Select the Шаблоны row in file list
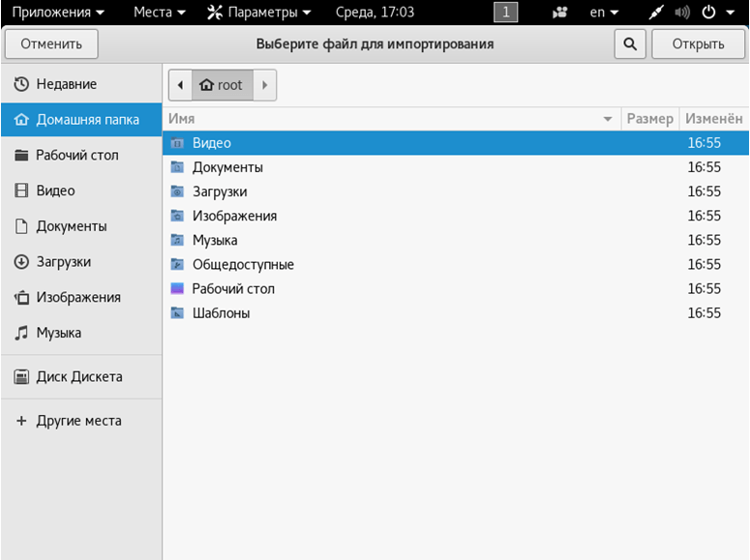Viewport: 750px width, 560px height. [456, 312]
